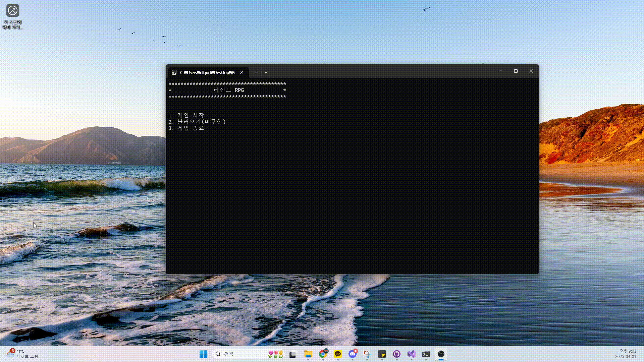The height and width of the screenshot is (362, 644).
Task: Open Discord from the taskbar
Action: [x=353, y=354]
